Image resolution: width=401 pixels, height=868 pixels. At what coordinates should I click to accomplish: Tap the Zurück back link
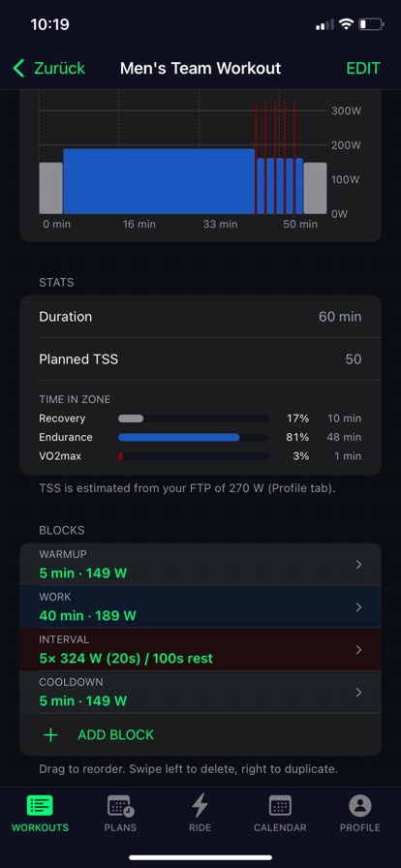[x=59, y=69]
